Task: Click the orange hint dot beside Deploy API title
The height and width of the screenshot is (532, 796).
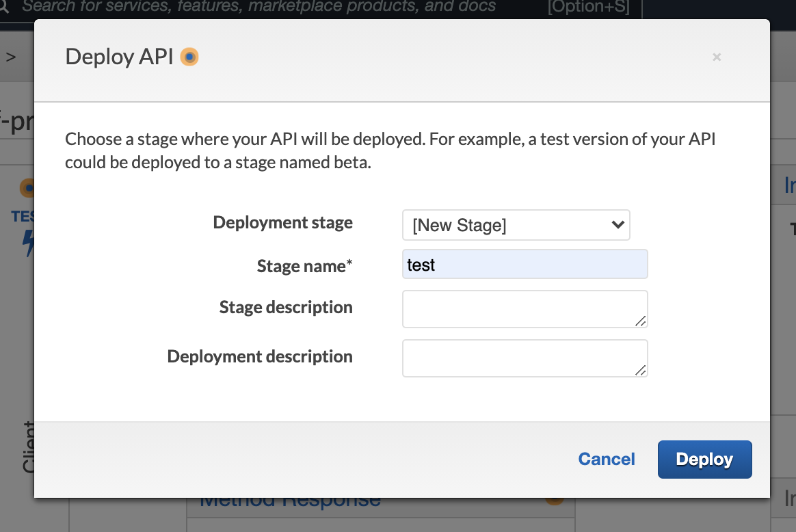Action: click(189, 57)
